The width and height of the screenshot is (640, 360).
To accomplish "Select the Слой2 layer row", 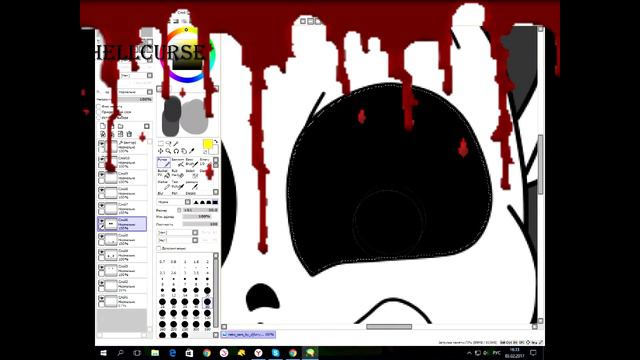I will 122,286.
